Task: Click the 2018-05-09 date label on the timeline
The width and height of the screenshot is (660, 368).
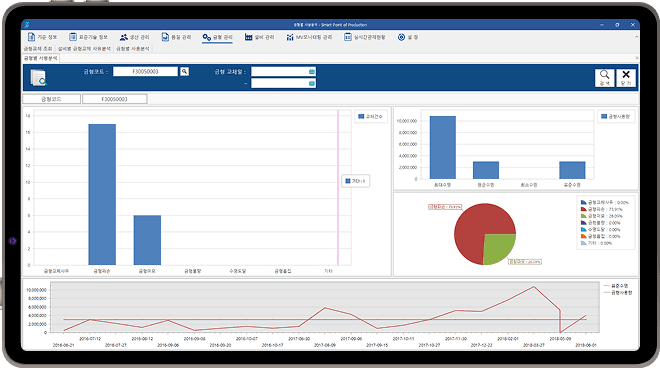Action: [x=560, y=339]
